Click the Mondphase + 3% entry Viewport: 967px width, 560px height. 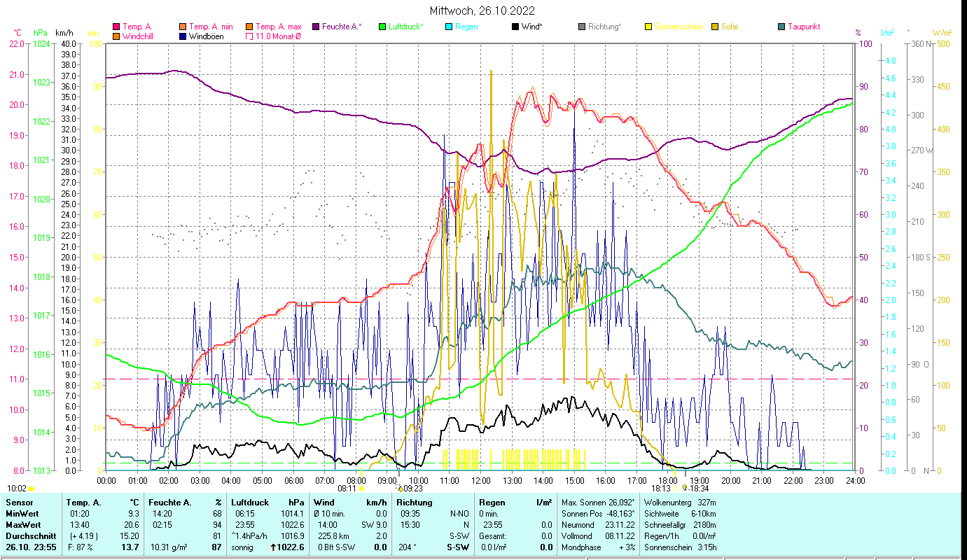point(598,547)
